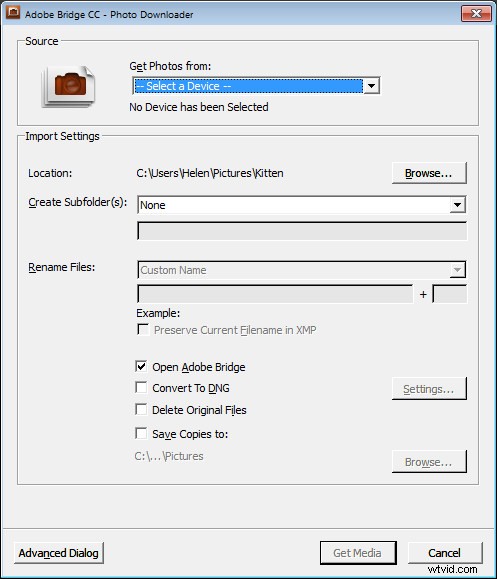This screenshot has height=579, width=497.
Task: Open the Select a Device dropdown arrow
Action: pyautogui.click(x=371, y=86)
